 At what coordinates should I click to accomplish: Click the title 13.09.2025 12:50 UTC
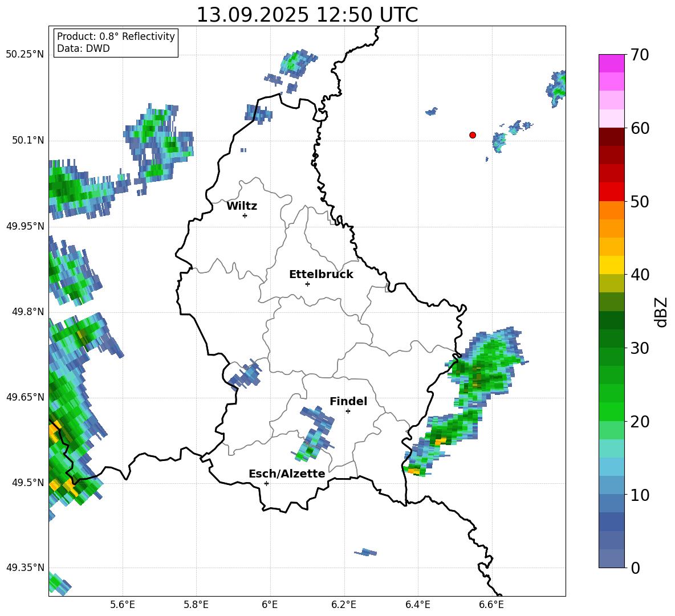[x=307, y=15]
